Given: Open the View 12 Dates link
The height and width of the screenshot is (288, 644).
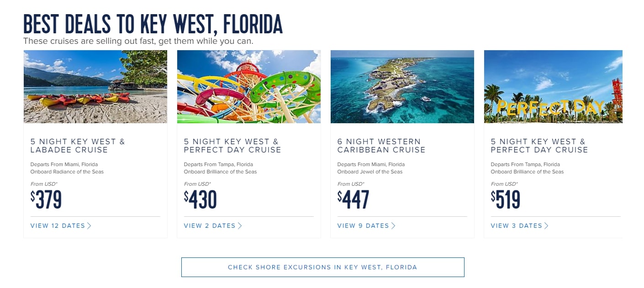Looking at the screenshot, I should pos(58,225).
